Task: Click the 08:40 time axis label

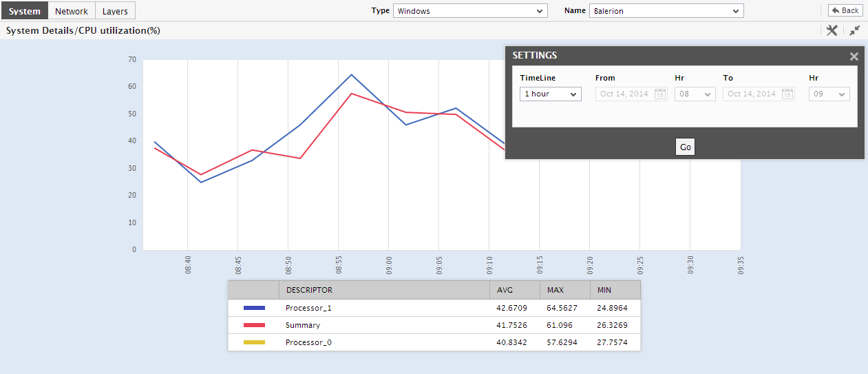Action: 188,265
